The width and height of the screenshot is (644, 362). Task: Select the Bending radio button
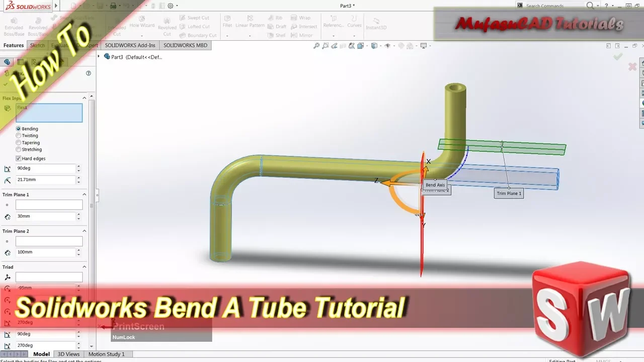click(19, 129)
